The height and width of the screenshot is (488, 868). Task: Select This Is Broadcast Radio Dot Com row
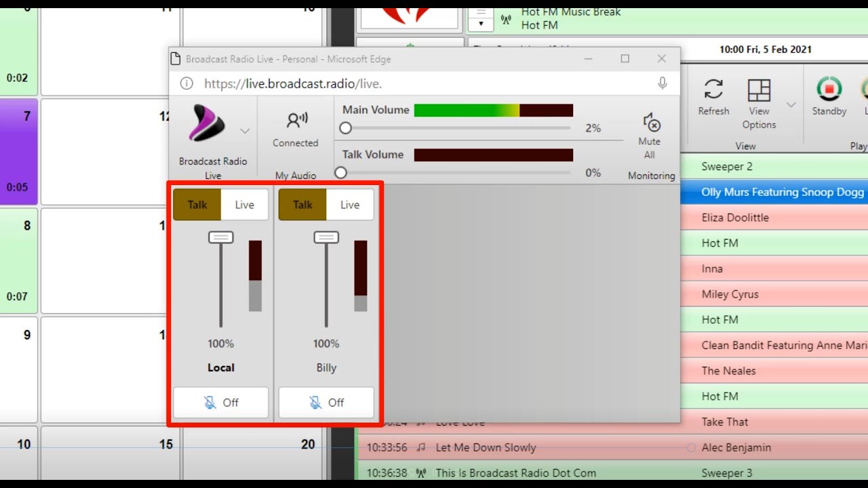click(516, 473)
